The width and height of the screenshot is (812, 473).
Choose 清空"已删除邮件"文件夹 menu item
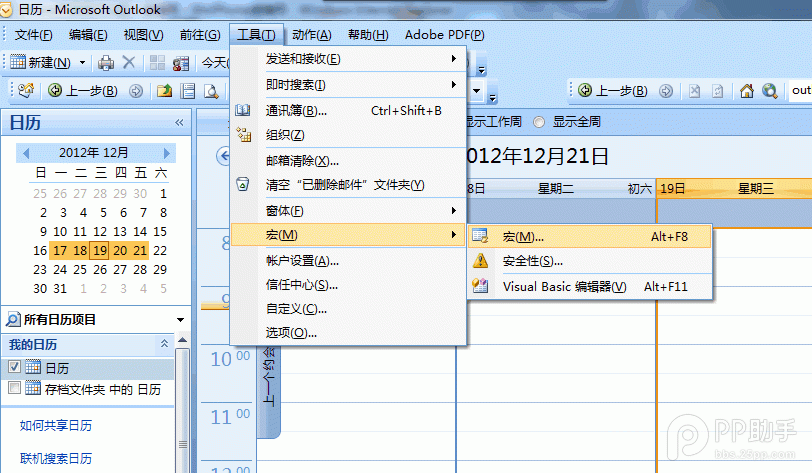[348, 184]
